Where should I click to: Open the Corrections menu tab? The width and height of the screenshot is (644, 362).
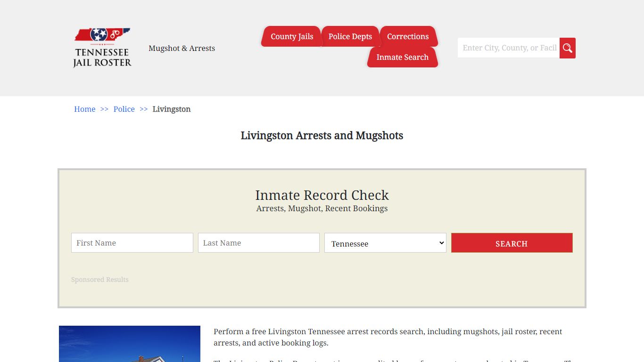[x=408, y=36]
